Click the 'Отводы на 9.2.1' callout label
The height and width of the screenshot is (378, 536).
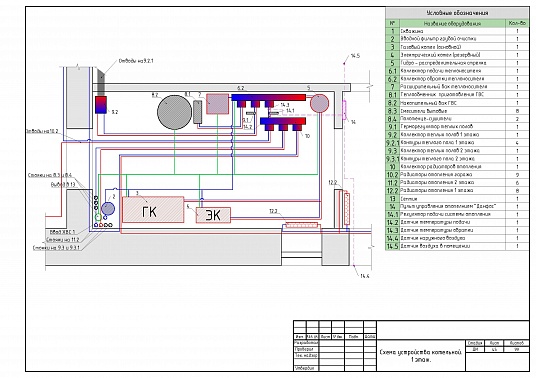tap(136, 61)
